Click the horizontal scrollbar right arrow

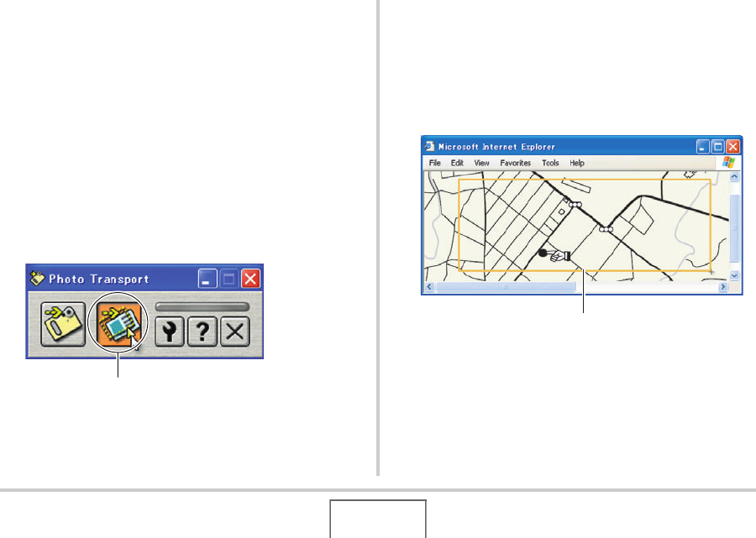pyautogui.click(x=722, y=287)
